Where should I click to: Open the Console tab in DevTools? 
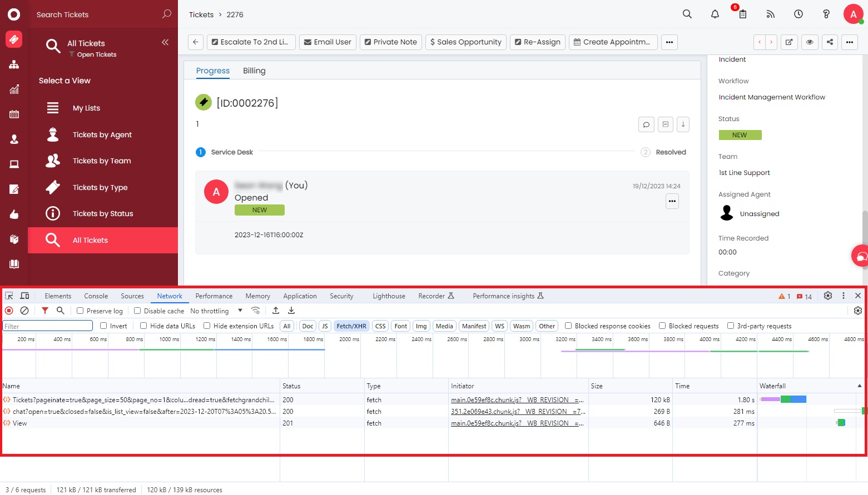96,296
